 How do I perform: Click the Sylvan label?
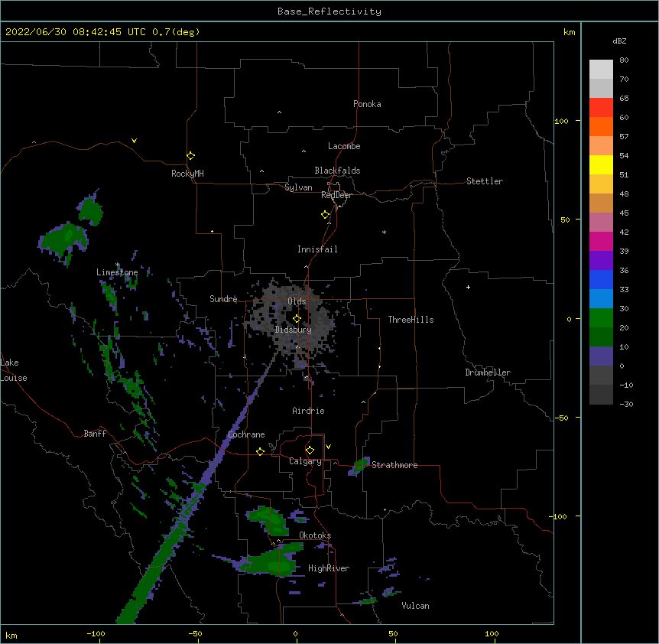click(298, 187)
